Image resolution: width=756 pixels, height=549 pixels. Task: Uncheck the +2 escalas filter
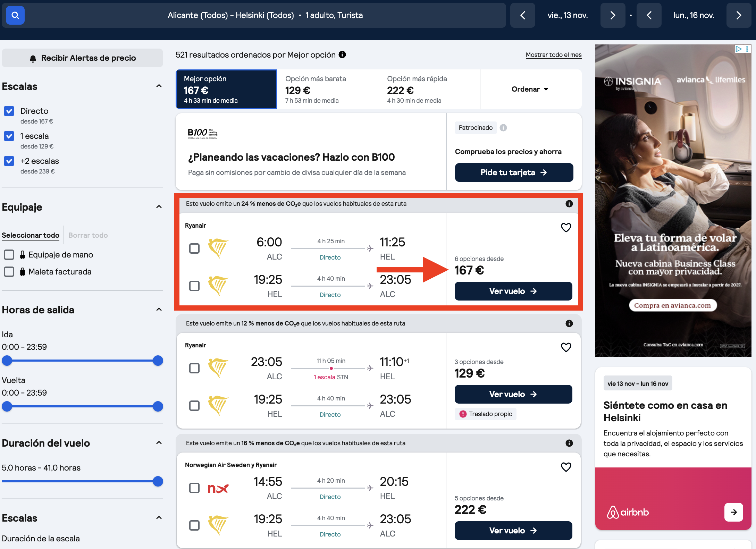pos(9,161)
